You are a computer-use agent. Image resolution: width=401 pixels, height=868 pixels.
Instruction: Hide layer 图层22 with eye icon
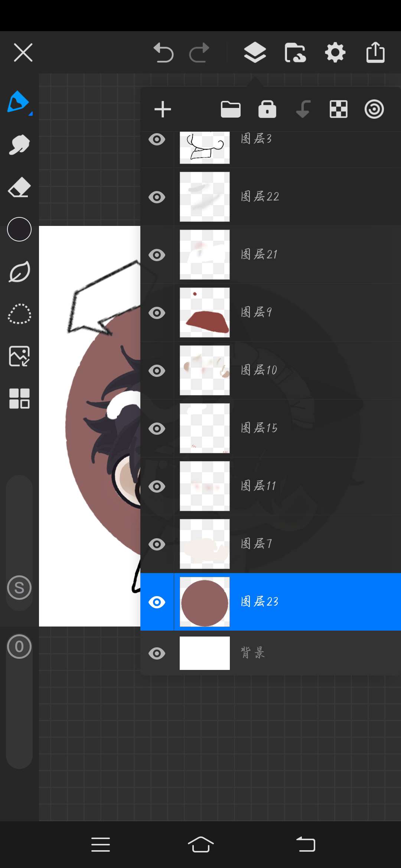pos(157,197)
